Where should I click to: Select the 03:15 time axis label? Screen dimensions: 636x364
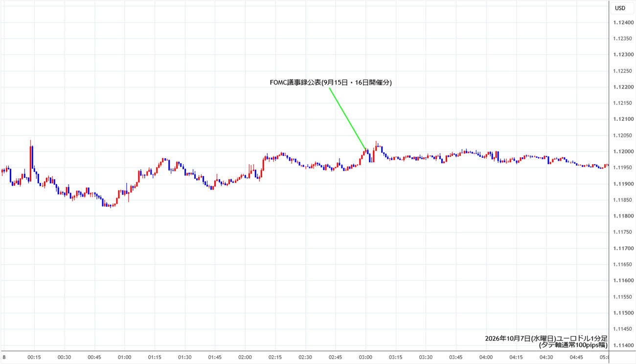coord(396,357)
